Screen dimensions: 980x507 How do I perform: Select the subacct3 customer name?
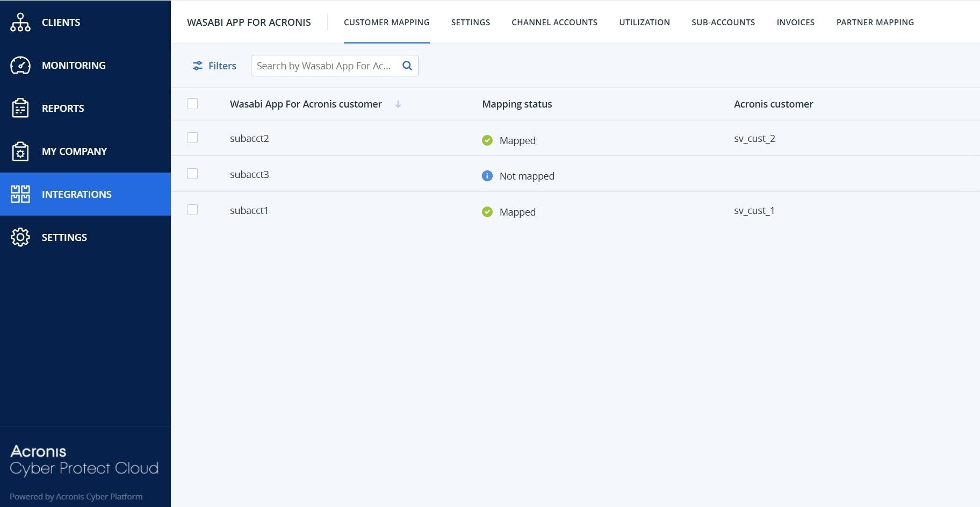[249, 174]
